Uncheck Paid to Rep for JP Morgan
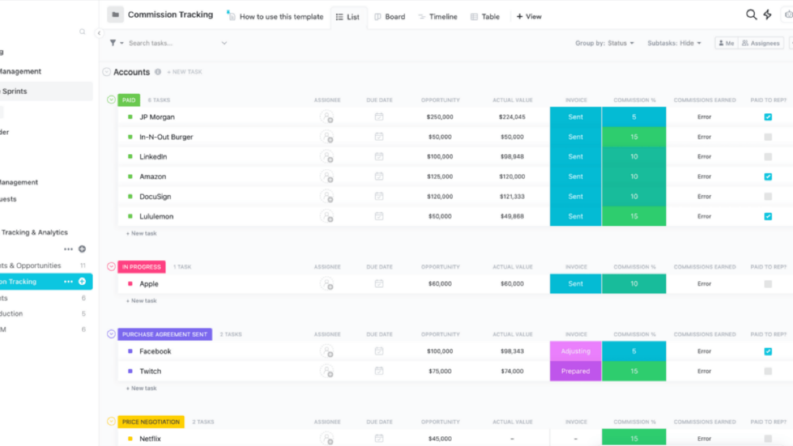Screen dimensions: 793x446 768,117
